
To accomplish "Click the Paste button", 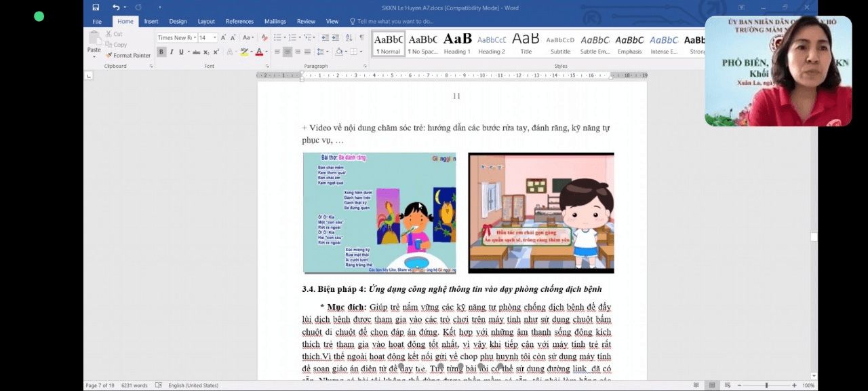I will (94, 43).
